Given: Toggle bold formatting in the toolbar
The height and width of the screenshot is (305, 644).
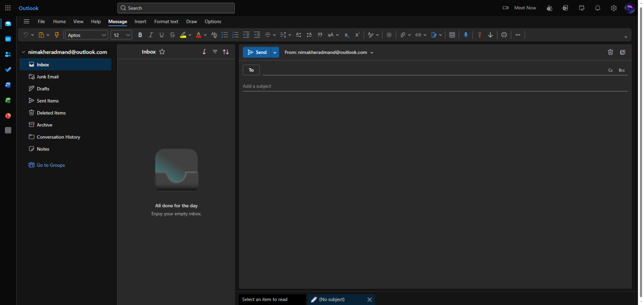Looking at the screenshot, I should click(140, 35).
